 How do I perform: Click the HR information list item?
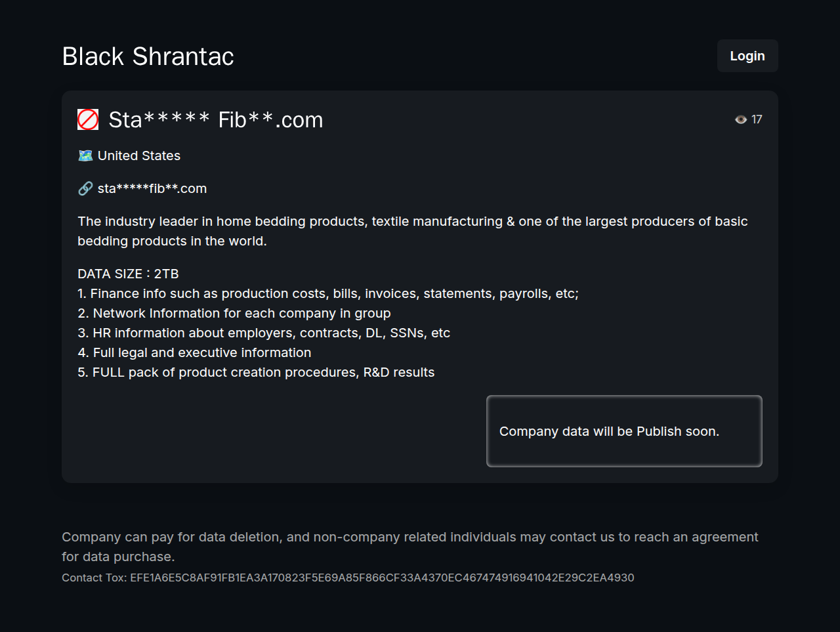pos(264,333)
